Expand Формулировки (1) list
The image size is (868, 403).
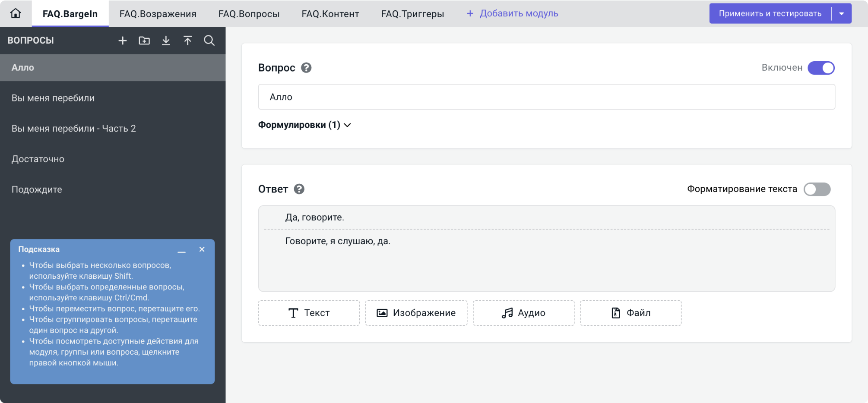coord(304,125)
